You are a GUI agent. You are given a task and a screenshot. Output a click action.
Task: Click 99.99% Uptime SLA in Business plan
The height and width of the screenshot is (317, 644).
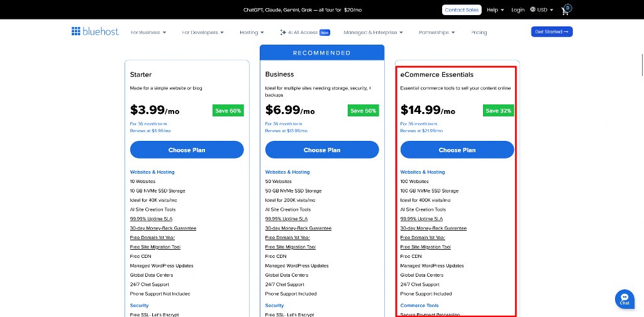[x=286, y=219]
